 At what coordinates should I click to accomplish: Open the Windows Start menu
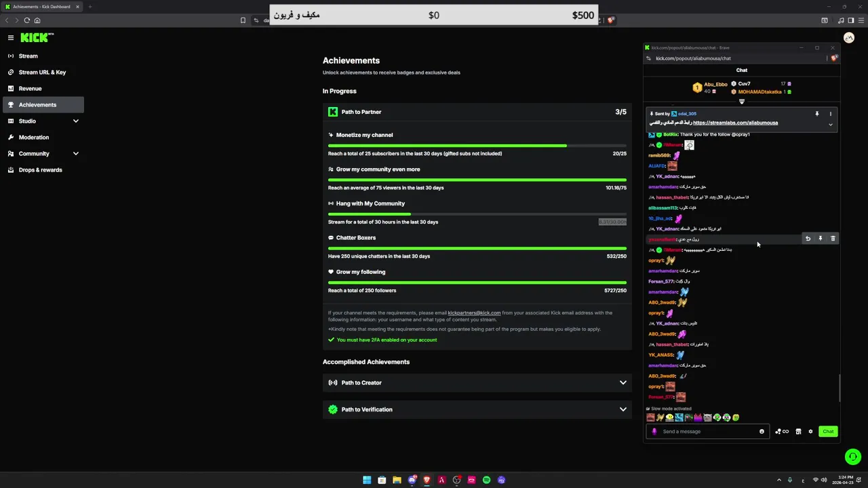(367, 480)
